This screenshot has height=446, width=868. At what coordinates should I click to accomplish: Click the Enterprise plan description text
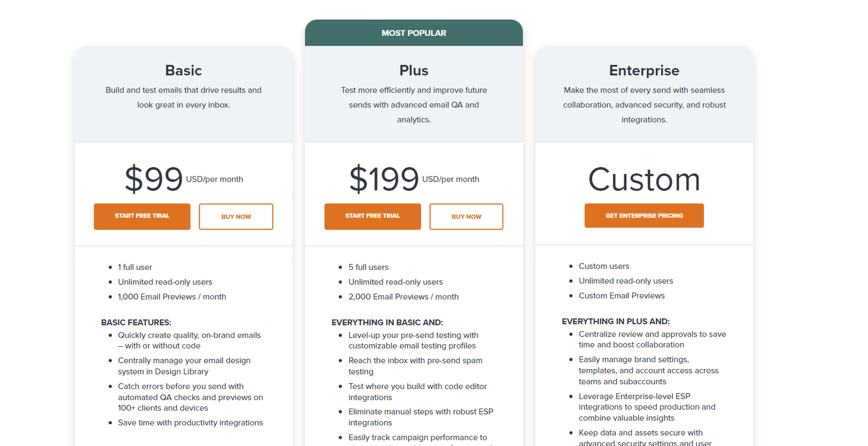point(644,105)
